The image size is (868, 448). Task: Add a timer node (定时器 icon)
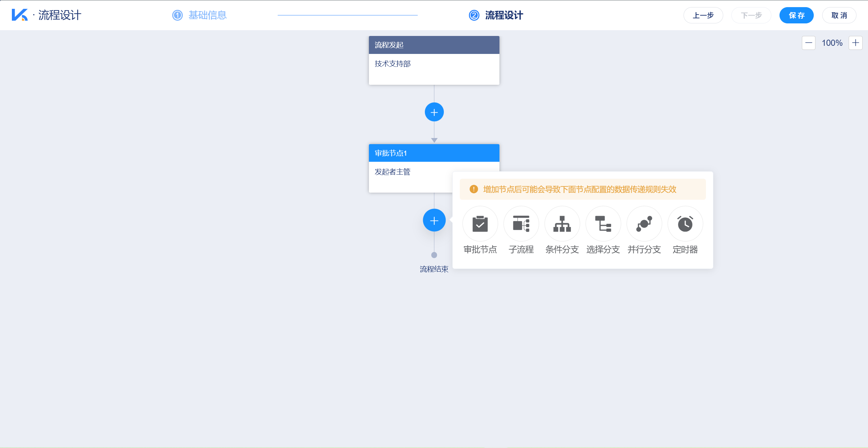(685, 224)
